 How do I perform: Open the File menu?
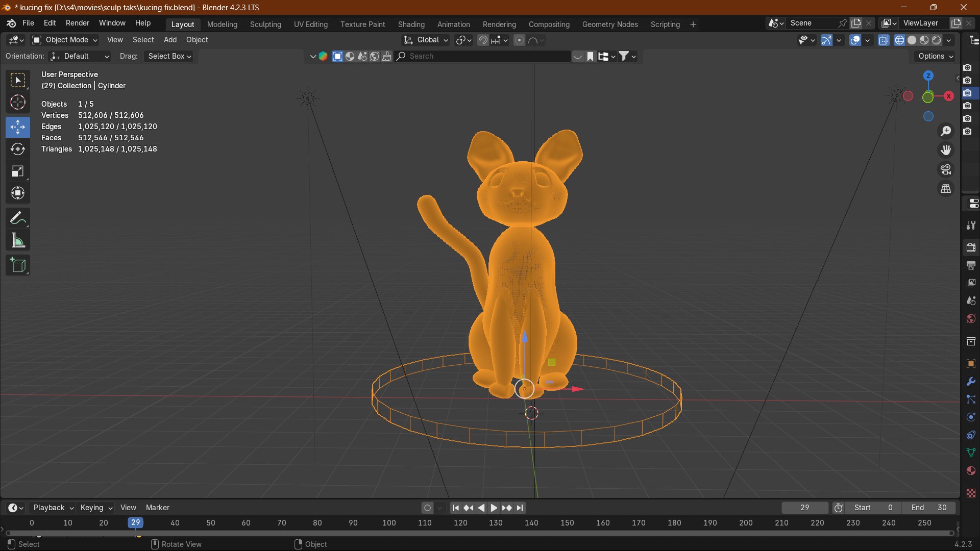29,23
